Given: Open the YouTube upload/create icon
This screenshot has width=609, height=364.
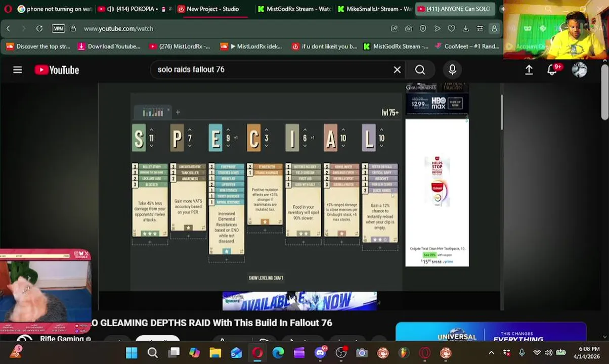Looking at the screenshot, I should (x=529, y=70).
